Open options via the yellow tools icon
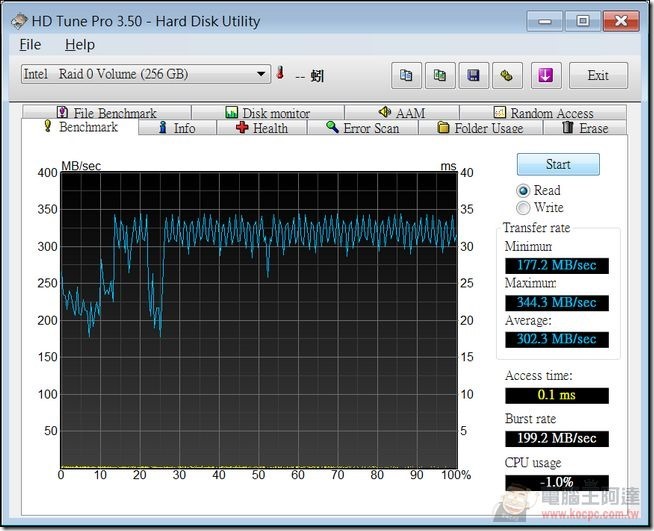The height and width of the screenshot is (531, 654). tap(507, 75)
